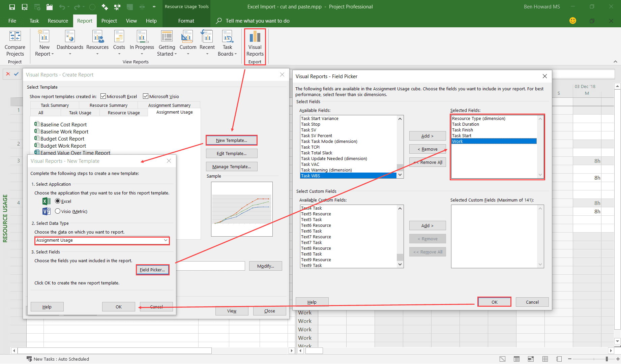The width and height of the screenshot is (621, 364).
Task: Click the smiley feedback icon
Action: 573,21
